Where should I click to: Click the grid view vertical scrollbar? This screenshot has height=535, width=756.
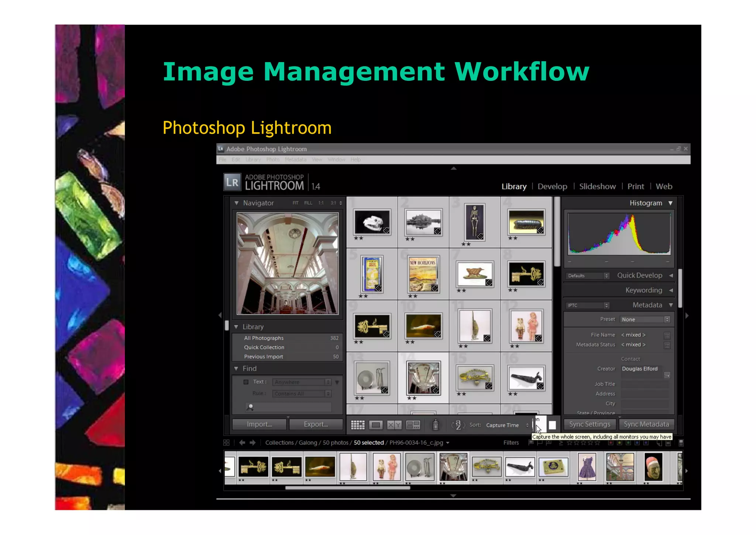pyautogui.click(x=557, y=232)
